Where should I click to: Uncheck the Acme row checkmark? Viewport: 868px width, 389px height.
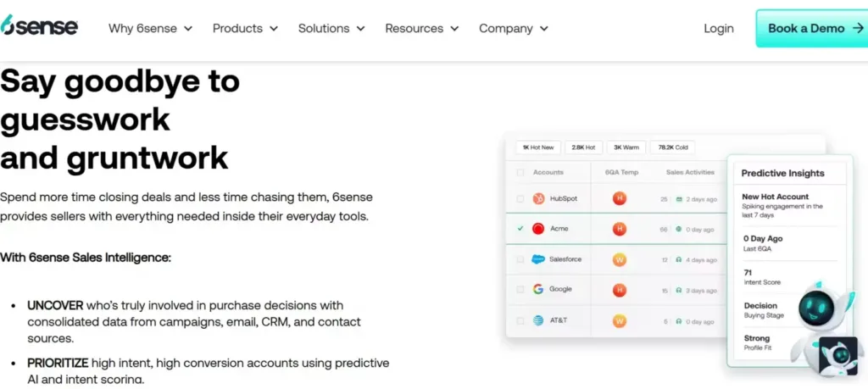tap(520, 229)
